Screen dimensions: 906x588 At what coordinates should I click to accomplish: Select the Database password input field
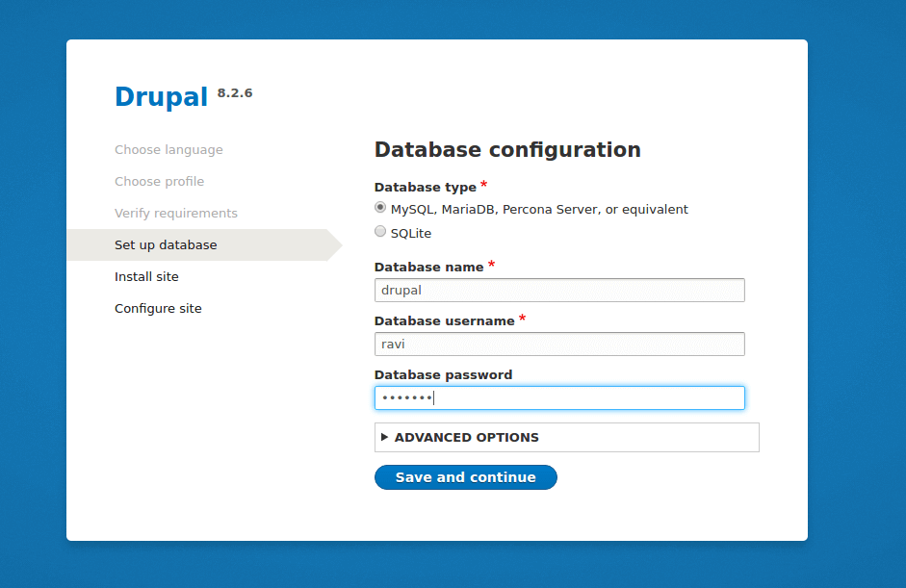558,397
